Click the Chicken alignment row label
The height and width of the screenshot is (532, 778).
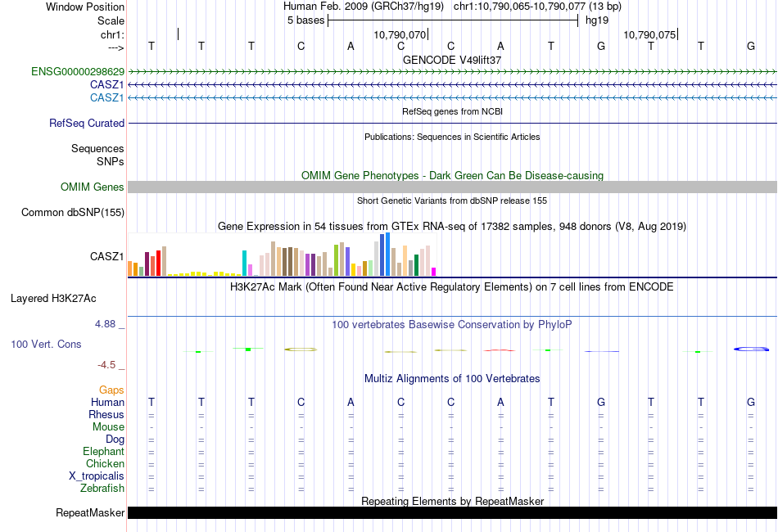(x=105, y=463)
